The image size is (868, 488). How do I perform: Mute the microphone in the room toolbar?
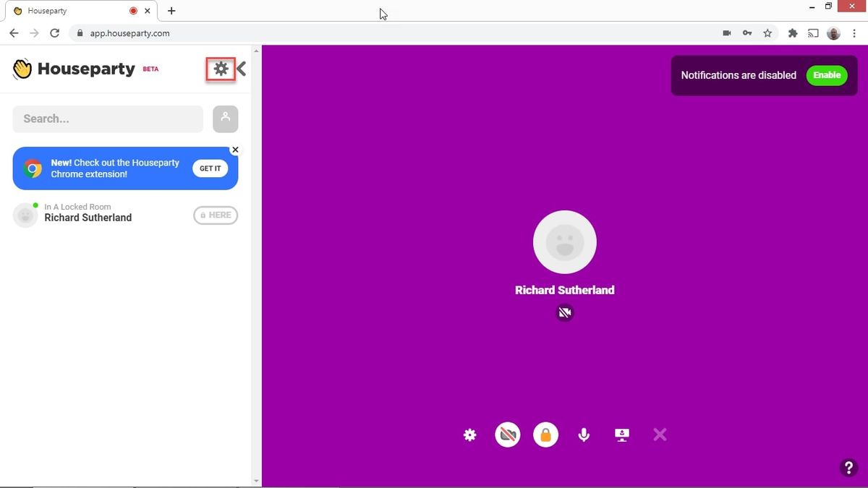[x=584, y=435]
